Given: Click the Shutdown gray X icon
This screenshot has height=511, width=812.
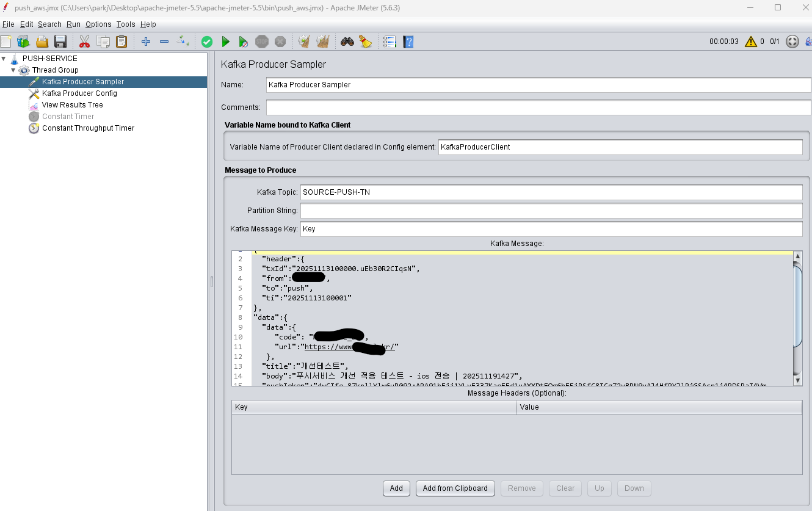Looking at the screenshot, I should point(280,42).
